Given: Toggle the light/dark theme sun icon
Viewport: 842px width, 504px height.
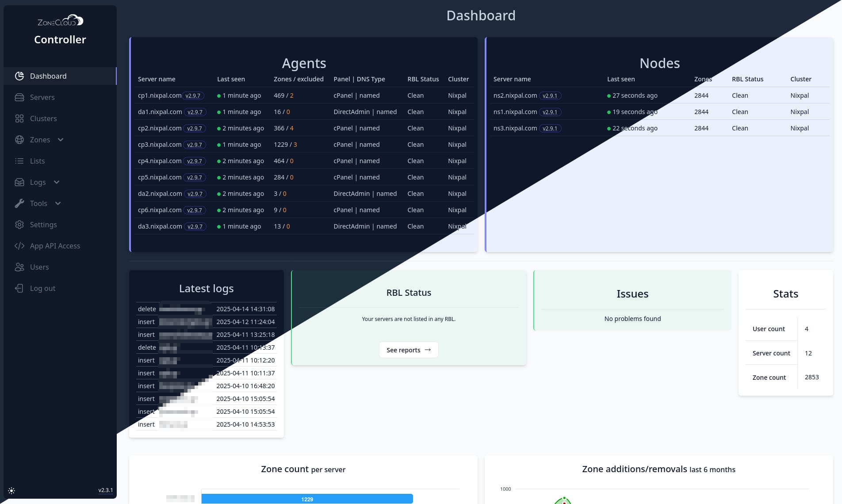Looking at the screenshot, I should pos(11,491).
